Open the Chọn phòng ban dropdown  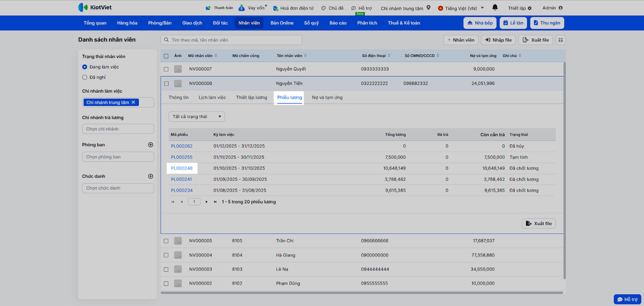click(x=118, y=157)
